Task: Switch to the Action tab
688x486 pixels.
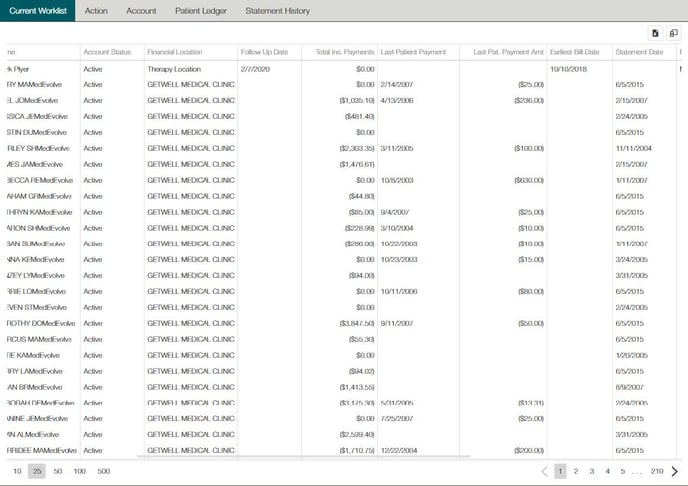Action: pyautogui.click(x=96, y=11)
